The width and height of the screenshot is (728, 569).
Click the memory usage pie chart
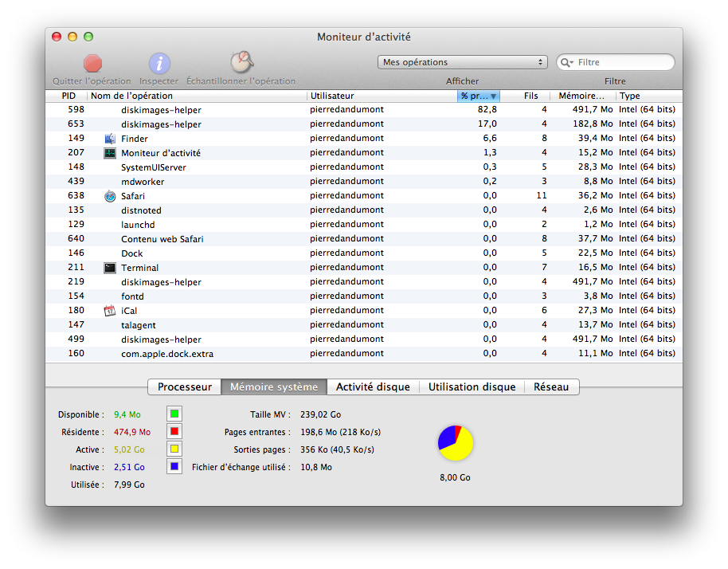coord(456,442)
